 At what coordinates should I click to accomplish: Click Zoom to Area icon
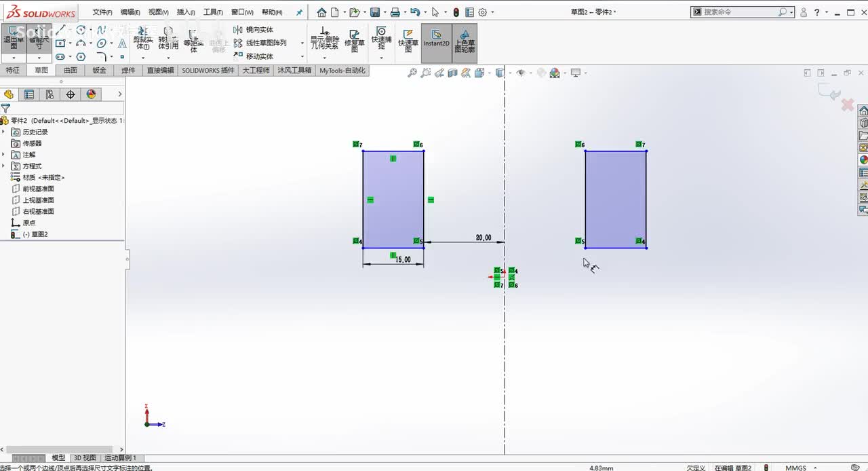[425, 73]
